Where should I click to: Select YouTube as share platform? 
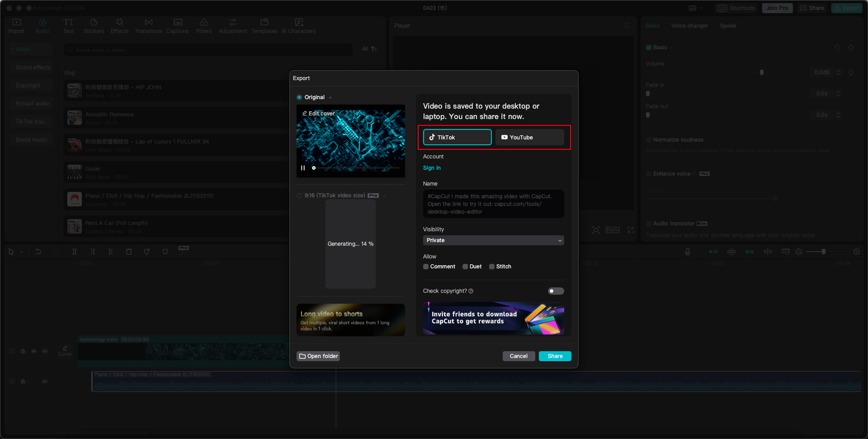click(529, 137)
